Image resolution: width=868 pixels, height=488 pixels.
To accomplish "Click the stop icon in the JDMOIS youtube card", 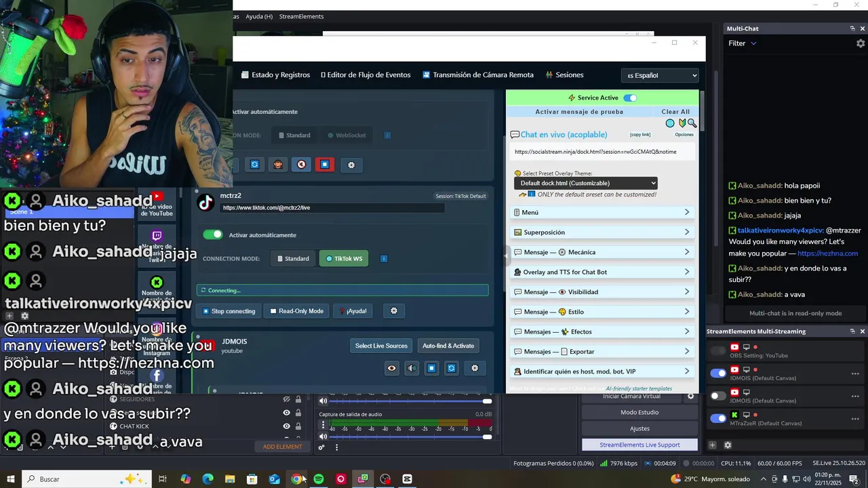I will click(x=431, y=368).
